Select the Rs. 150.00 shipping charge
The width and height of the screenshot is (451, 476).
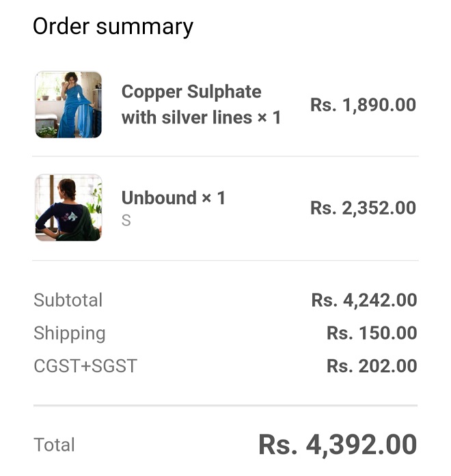point(371,333)
